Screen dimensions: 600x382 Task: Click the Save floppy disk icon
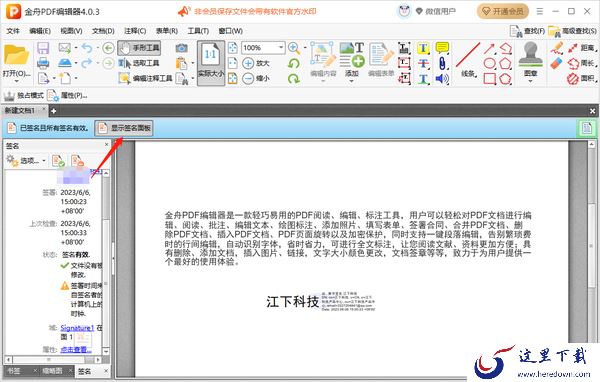(x=43, y=48)
